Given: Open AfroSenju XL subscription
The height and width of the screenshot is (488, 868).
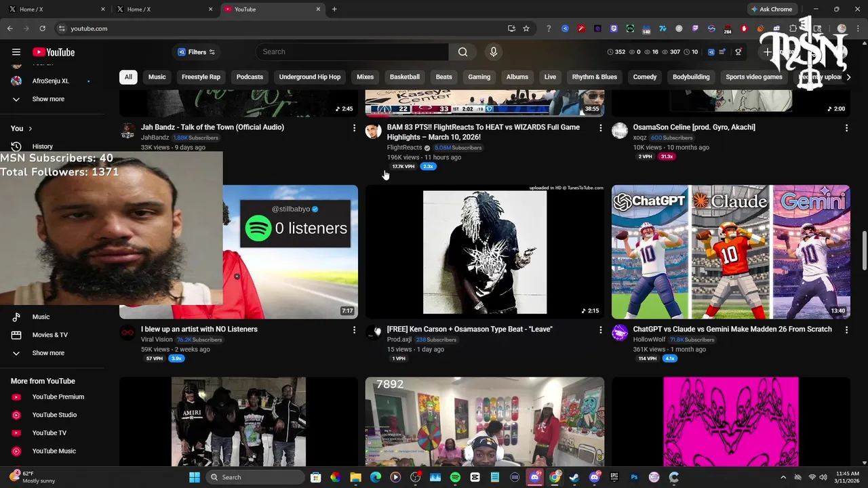Looking at the screenshot, I should click(50, 81).
